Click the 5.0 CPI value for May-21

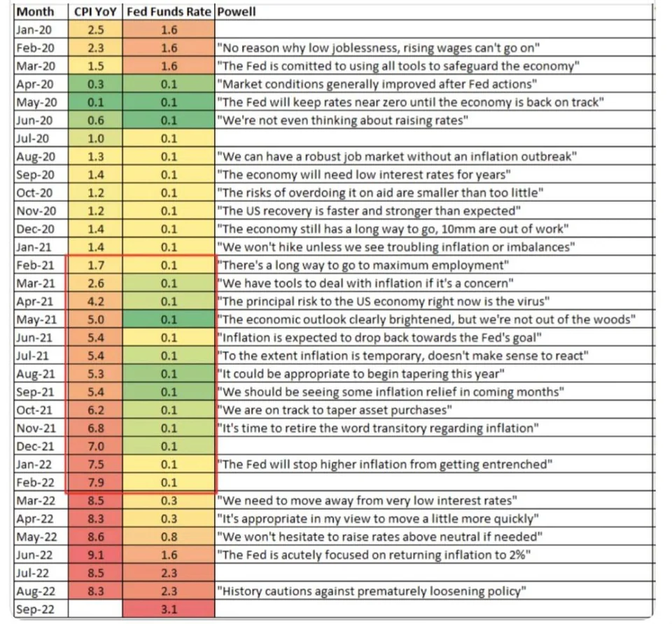click(95, 319)
